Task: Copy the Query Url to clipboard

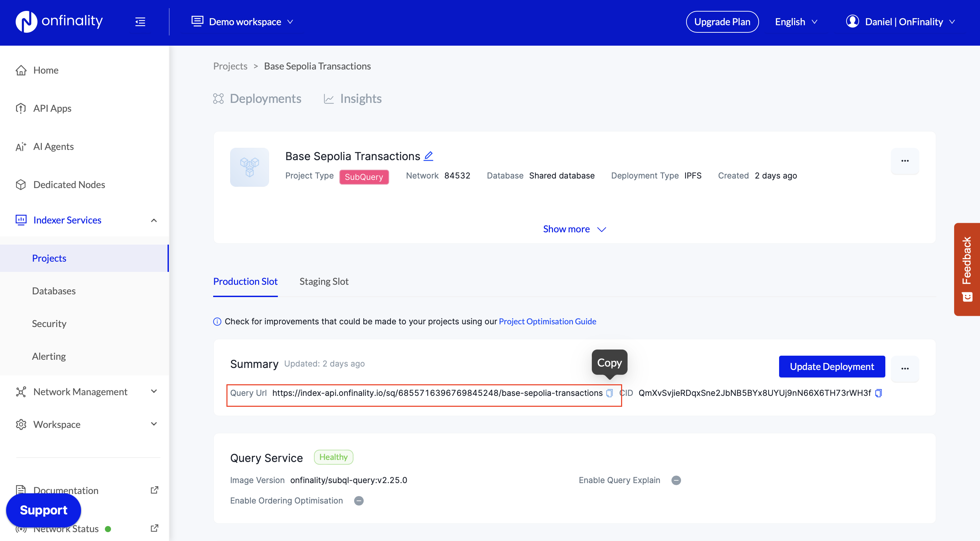Action: point(610,393)
